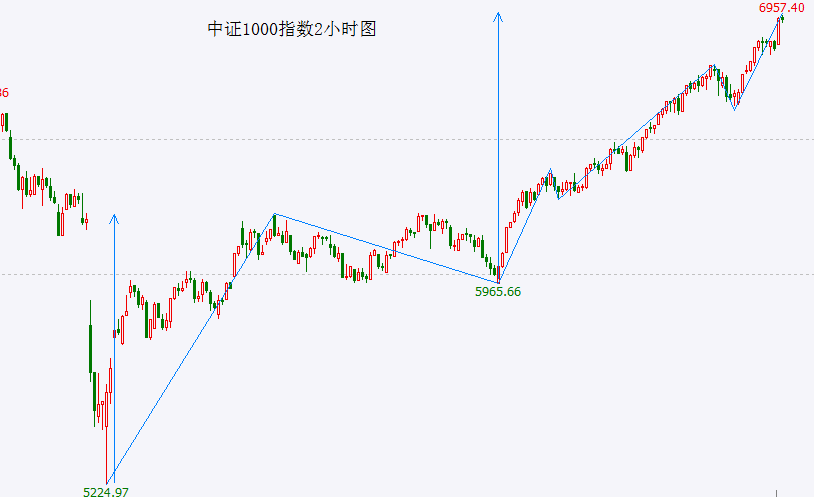Viewport: 814px width, 497px height.
Task: Click the cut-off red price label at the left edge
Action: [4, 93]
